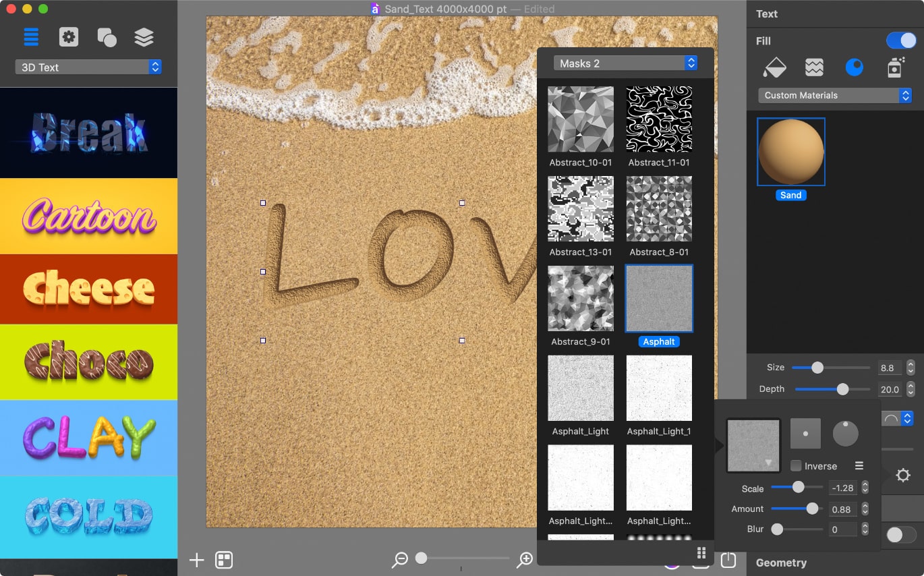Click the mask options icon beside Inverse
Screen dimensions: 924x576
pyautogui.click(x=859, y=465)
